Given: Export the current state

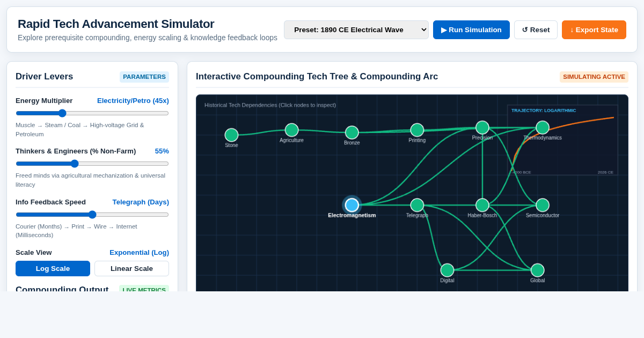Looking at the screenshot, I should [594, 30].
